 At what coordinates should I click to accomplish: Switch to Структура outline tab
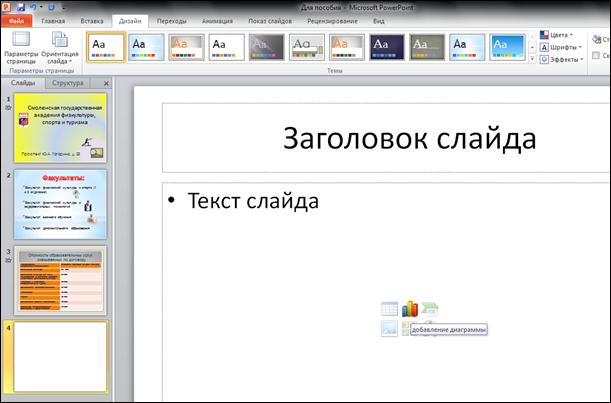click(69, 83)
